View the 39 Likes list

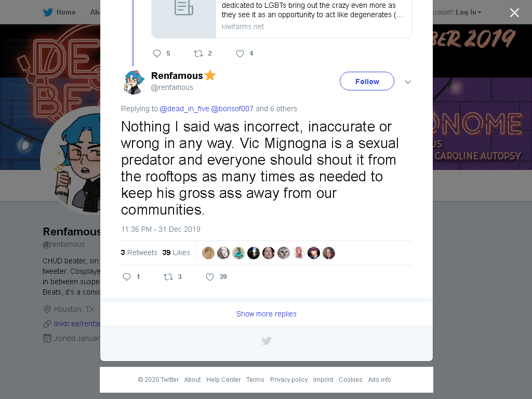pyautogui.click(x=176, y=252)
